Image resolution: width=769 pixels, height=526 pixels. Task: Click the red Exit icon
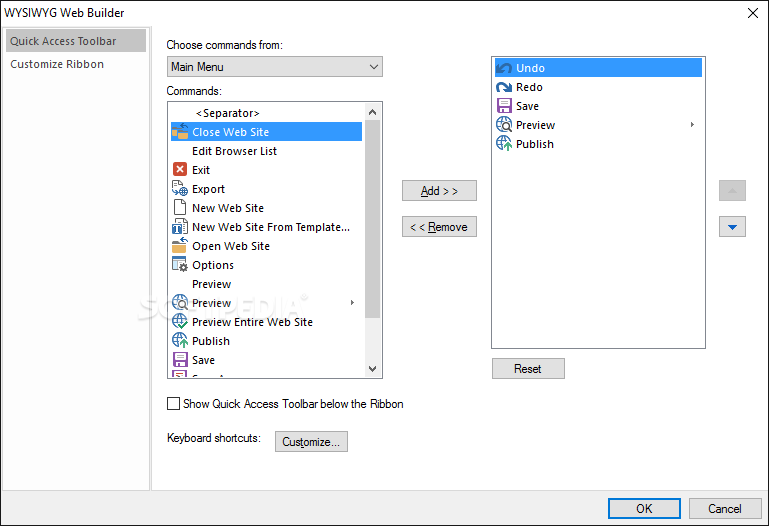(180, 170)
